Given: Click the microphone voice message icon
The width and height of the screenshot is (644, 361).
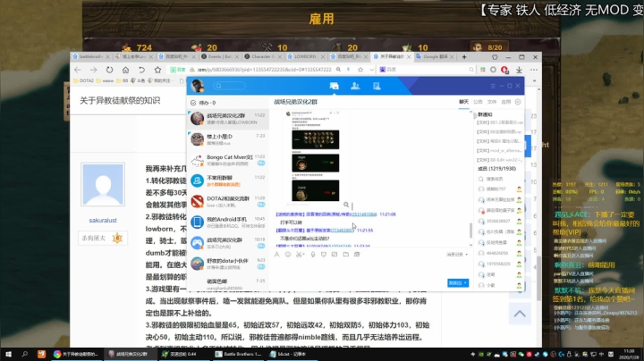Looking at the screenshot, I should (312, 255).
